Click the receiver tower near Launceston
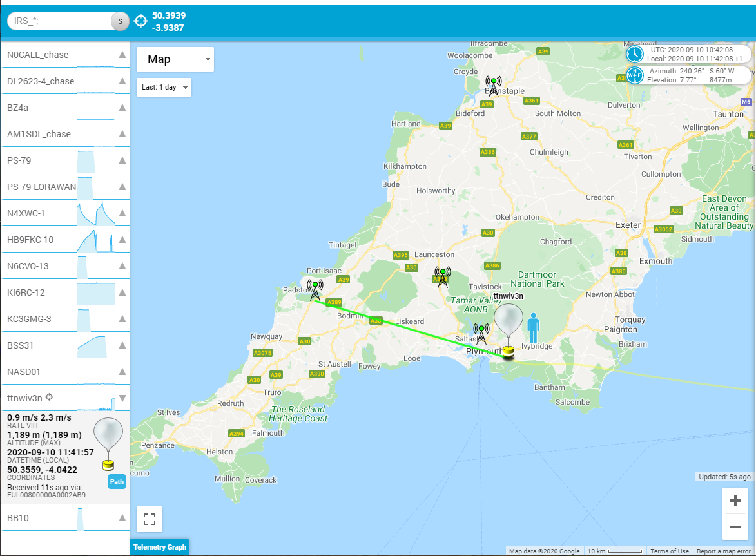This screenshot has width=756, height=556. click(443, 278)
